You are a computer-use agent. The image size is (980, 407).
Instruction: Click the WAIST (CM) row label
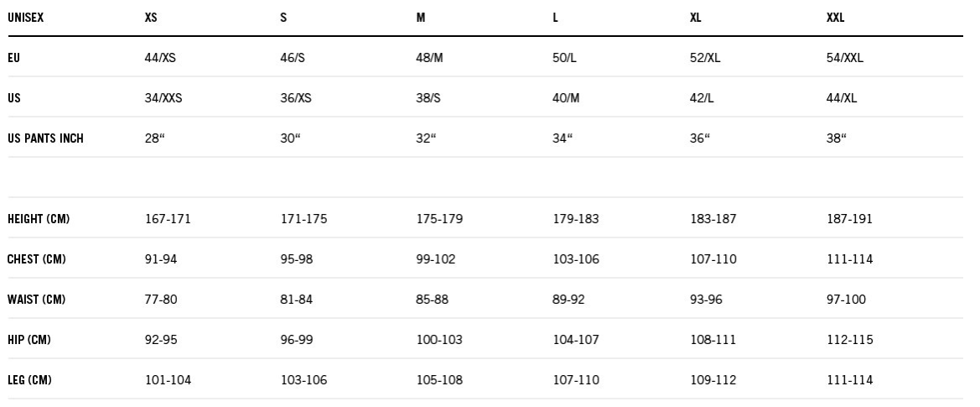tap(36, 300)
